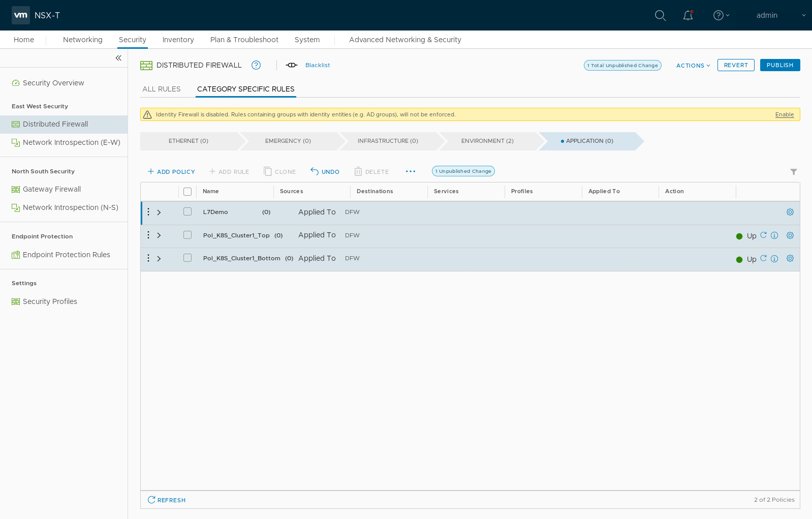Check the L7Demo policy checkbox
The height and width of the screenshot is (519, 812).
pos(188,211)
